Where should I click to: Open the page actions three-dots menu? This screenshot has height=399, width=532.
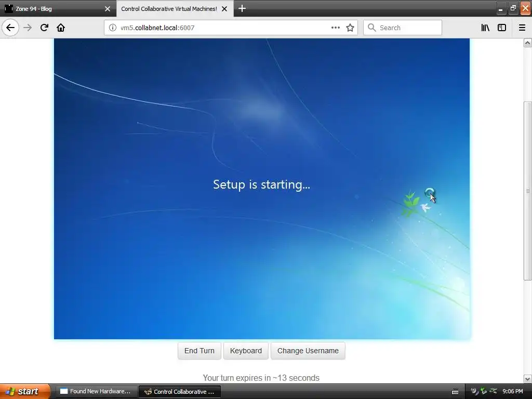pos(335,28)
